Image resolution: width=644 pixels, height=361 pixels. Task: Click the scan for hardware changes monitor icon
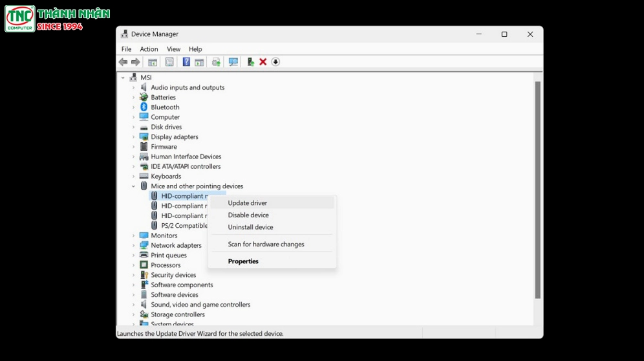[x=233, y=62]
